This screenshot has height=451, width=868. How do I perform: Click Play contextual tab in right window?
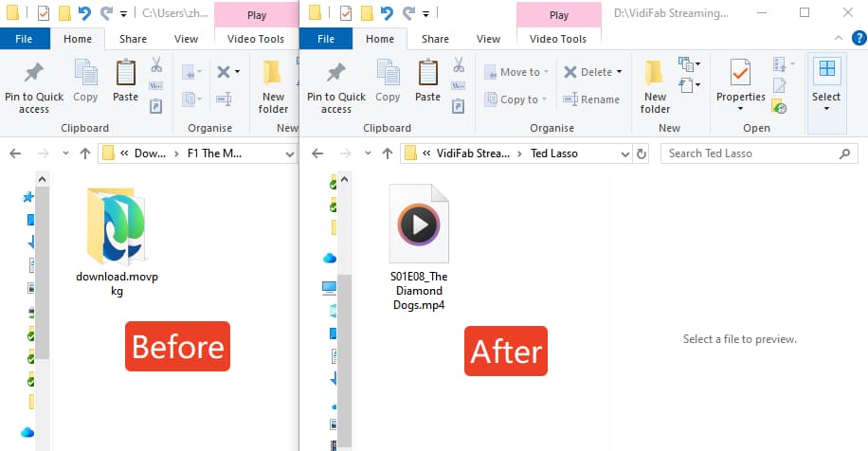pyautogui.click(x=558, y=15)
